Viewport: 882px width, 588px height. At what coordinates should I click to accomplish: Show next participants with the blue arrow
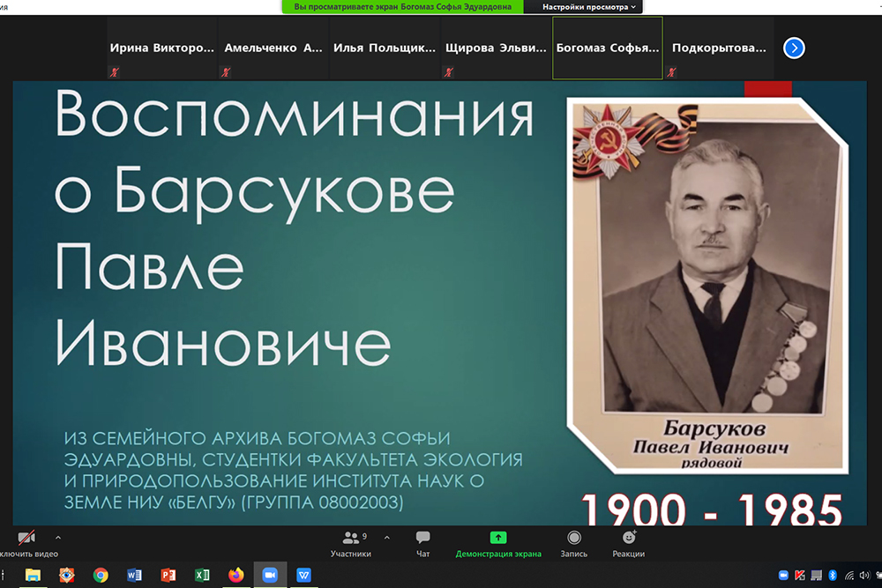794,48
